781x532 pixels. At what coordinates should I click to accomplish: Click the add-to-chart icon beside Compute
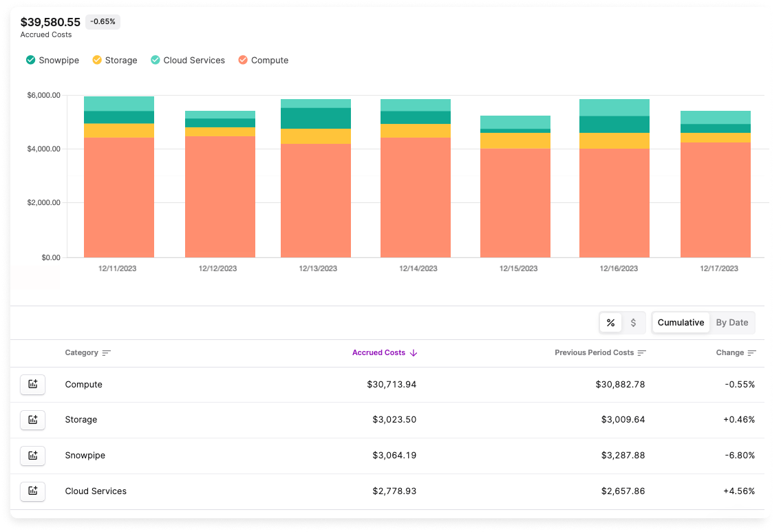click(32, 384)
